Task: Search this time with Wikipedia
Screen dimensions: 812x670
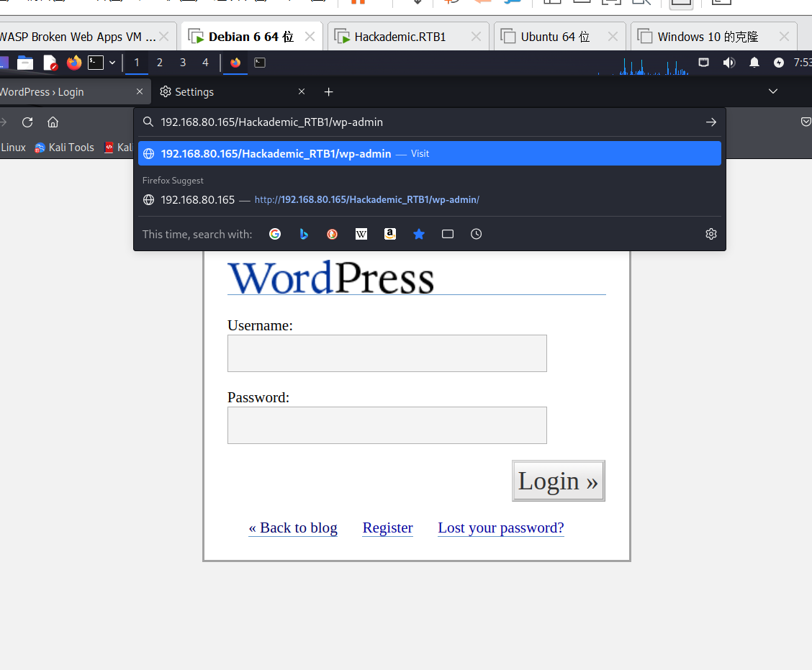Action: (x=361, y=234)
